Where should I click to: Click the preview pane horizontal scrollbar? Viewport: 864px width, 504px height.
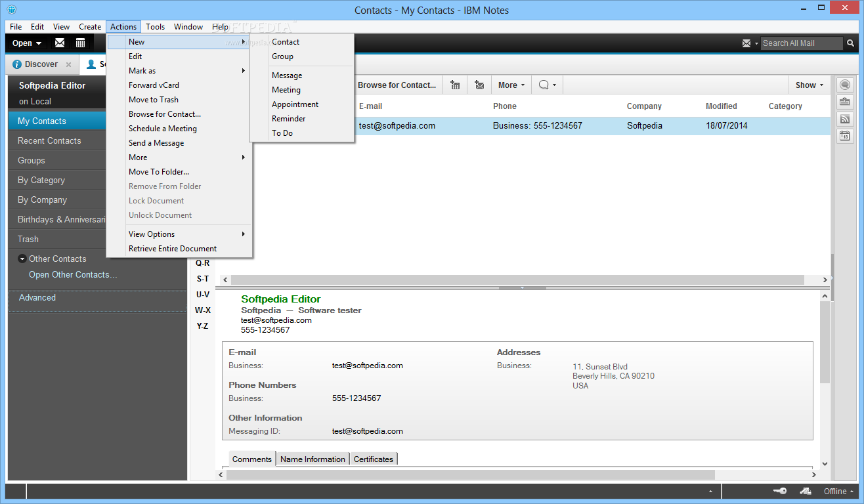point(471,474)
